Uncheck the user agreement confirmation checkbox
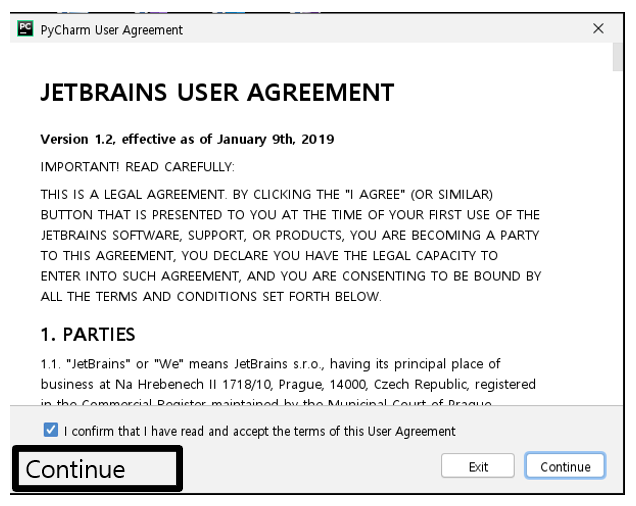Image resolution: width=636 pixels, height=506 pixels. [51, 430]
